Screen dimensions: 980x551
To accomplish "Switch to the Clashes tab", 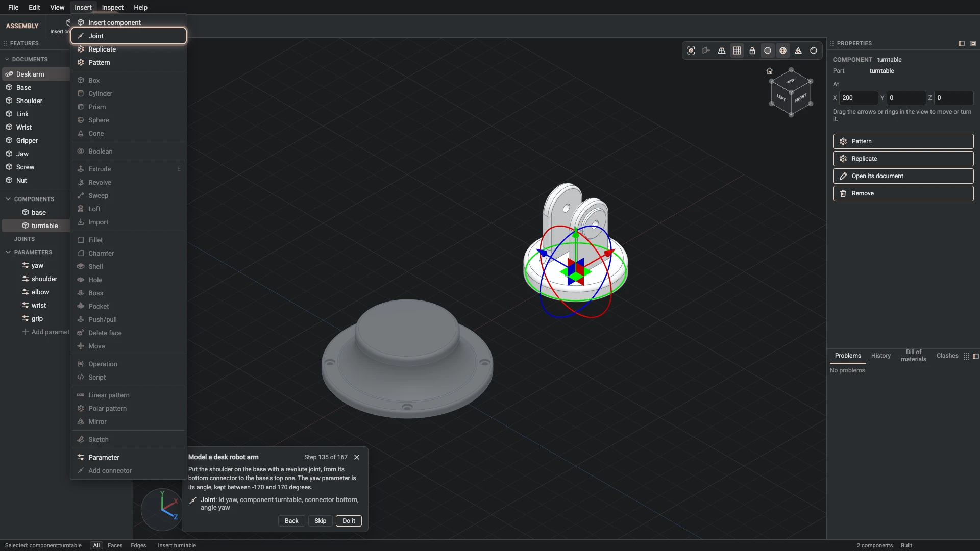I will (x=947, y=356).
